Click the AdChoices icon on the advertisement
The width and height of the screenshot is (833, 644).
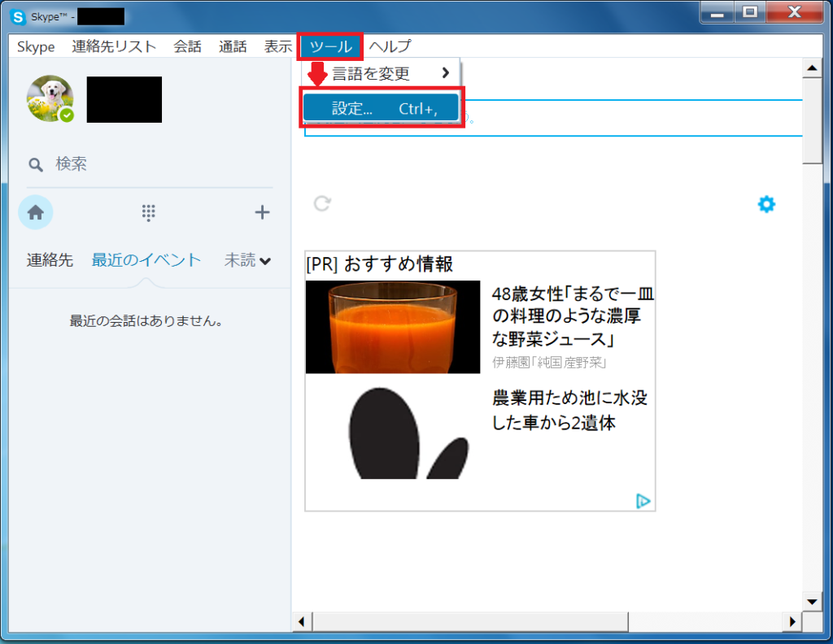pyautogui.click(x=643, y=502)
